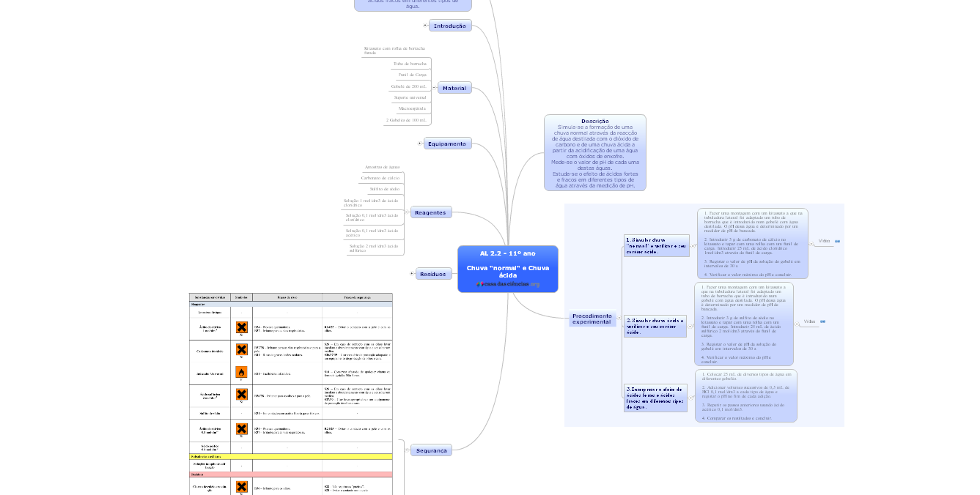Click the '2 Gobelés de 100 mL' material item
The image size is (980, 495).
[x=406, y=119]
